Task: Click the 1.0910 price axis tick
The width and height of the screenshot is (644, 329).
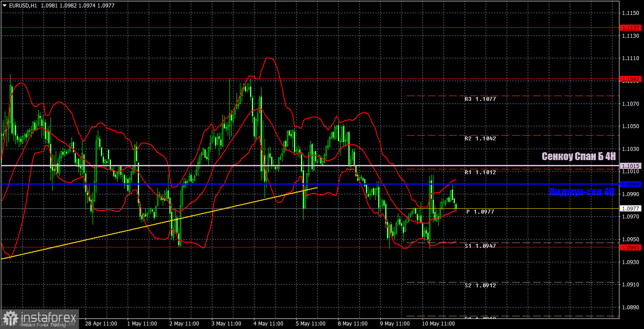Action: [x=630, y=285]
